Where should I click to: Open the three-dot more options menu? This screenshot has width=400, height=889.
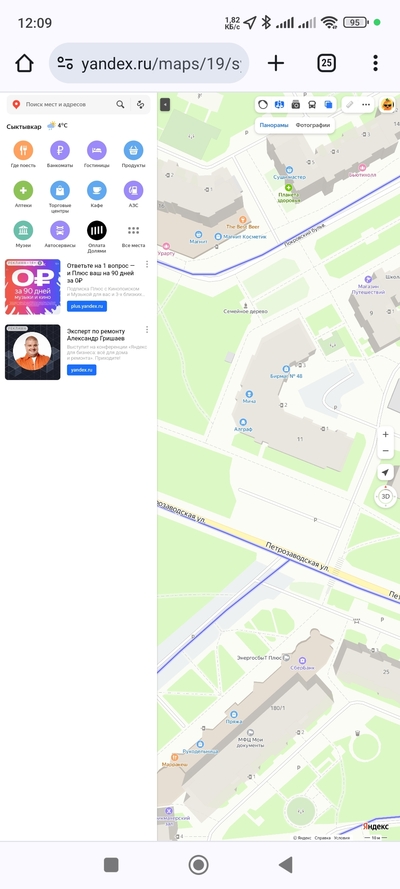366,104
